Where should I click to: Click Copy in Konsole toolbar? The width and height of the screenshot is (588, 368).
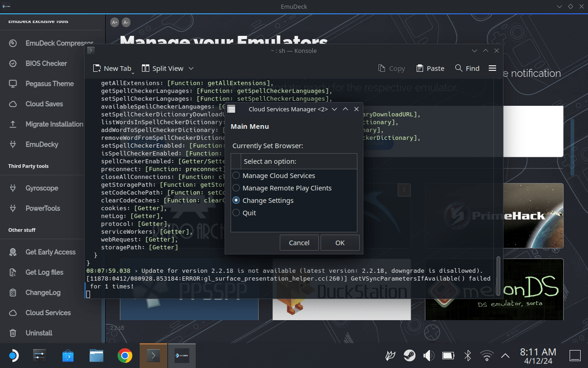(x=391, y=68)
